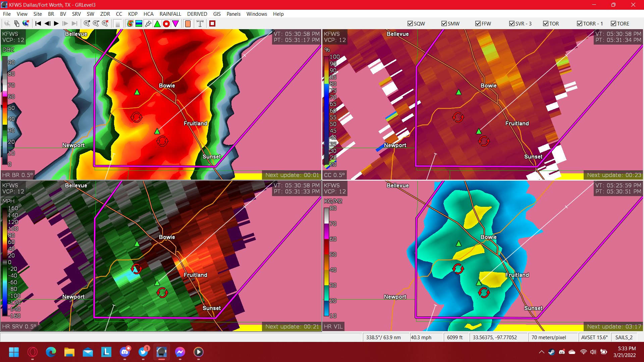644x362 pixels.
Task: Open the color table palette icon
Action: click(x=139, y=23)
